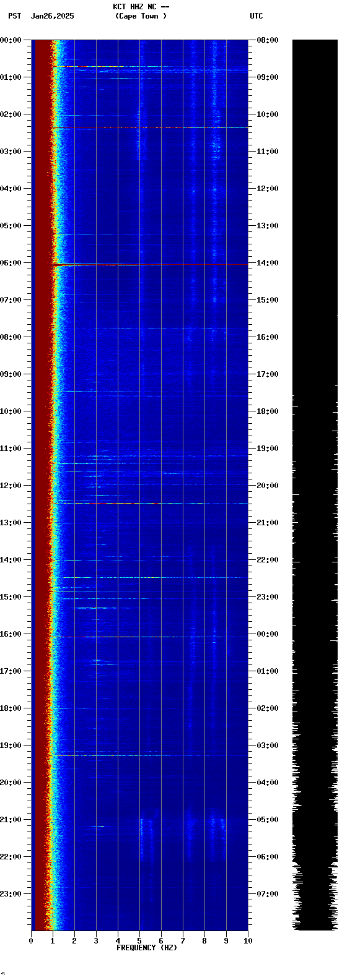Click the station title "KCT HHZ NC --"
This screenshot has height=980, width=342.
click(x=141, y=7)
